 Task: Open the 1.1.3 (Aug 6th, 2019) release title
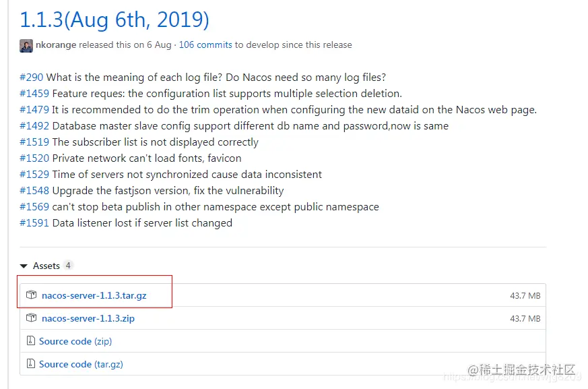point(115,20)
